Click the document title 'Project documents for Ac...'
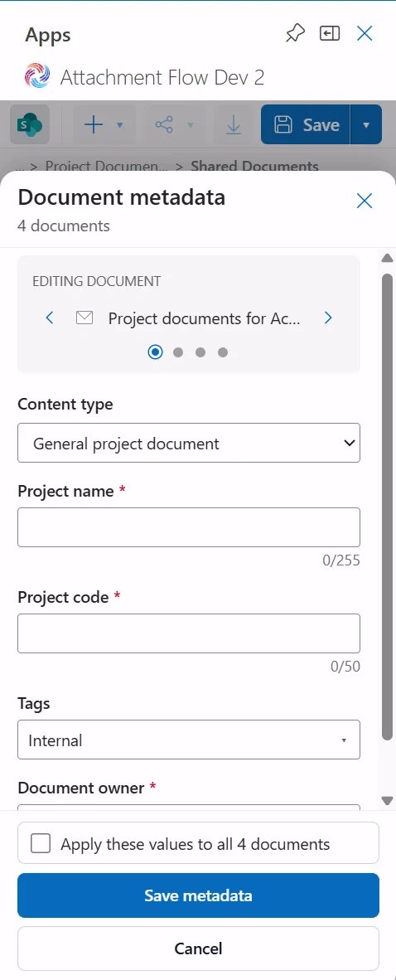Viewport: 396px width, 980px height. click(205, 318)
